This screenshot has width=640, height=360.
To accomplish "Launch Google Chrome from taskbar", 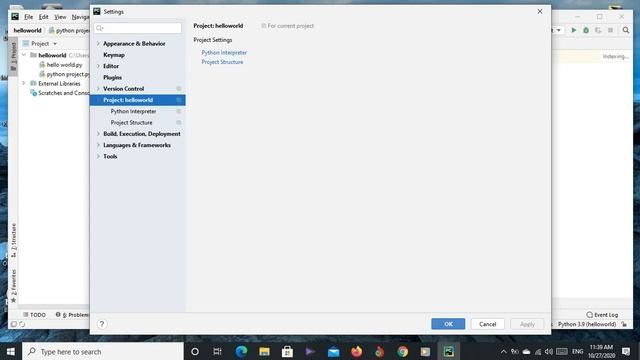I will [x=402, y=351].
